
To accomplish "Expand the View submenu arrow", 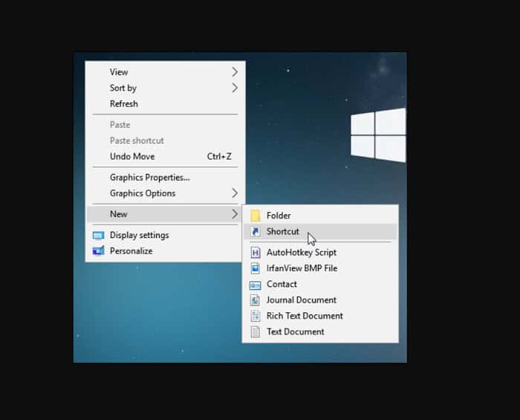I will tap(235, 72).
